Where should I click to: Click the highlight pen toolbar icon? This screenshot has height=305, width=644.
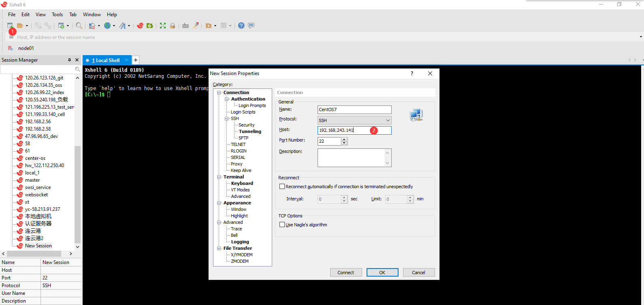[x=196, y=26]
